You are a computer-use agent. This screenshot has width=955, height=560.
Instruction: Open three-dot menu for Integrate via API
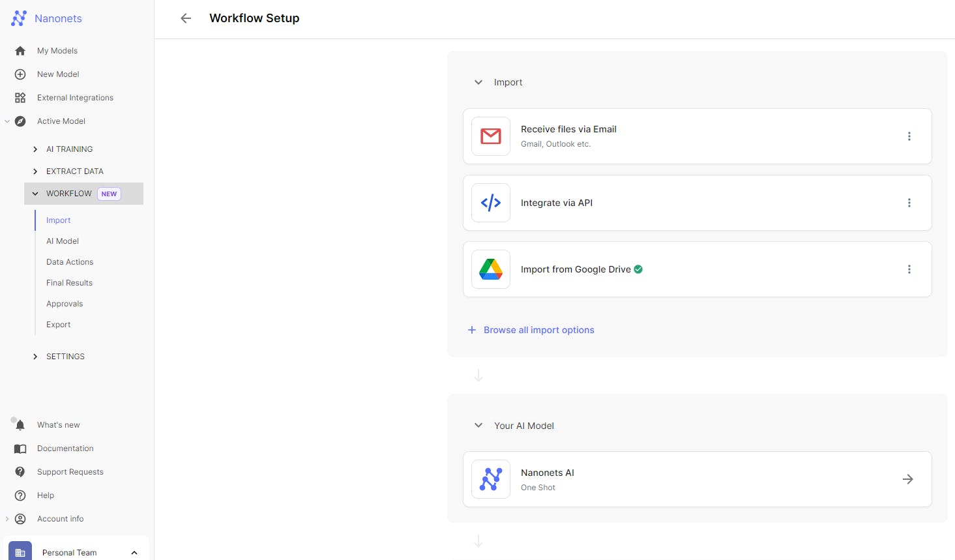click(909, 203)
